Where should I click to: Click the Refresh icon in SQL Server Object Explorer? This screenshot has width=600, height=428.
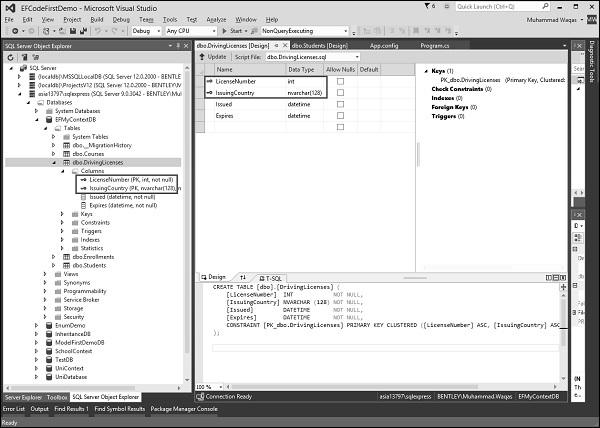[x=9, y=59]
